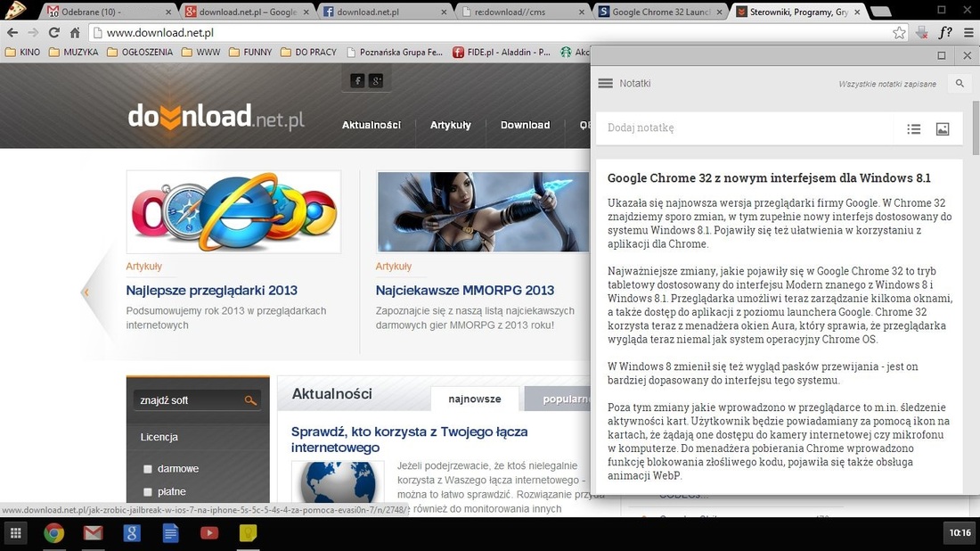Open Google Docs from the taskbar
Viewport: 980px width, 551px height.
[170, 533]
